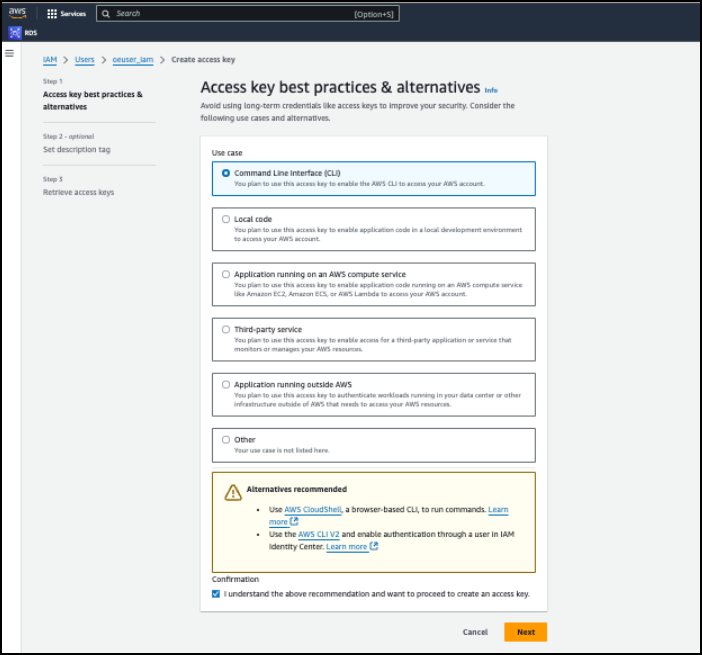Open the Services grid menu
This screenshot has height=655, width=702.
(x=52, y=14)
